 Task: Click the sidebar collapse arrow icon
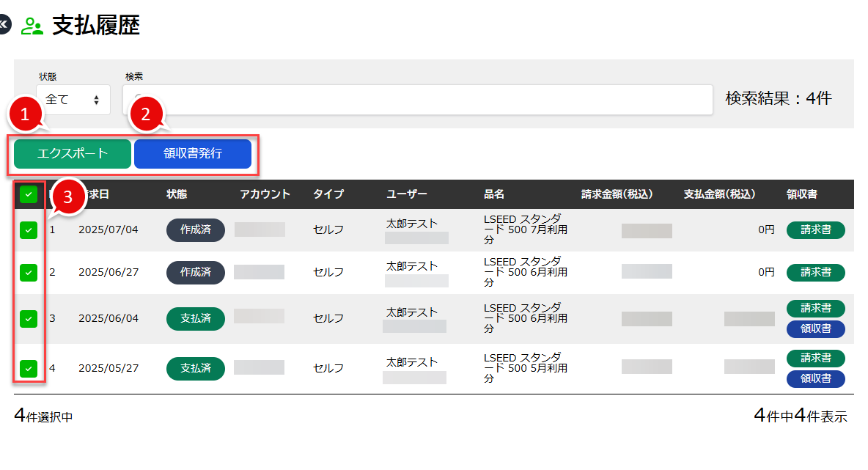(x=4, y=26)
